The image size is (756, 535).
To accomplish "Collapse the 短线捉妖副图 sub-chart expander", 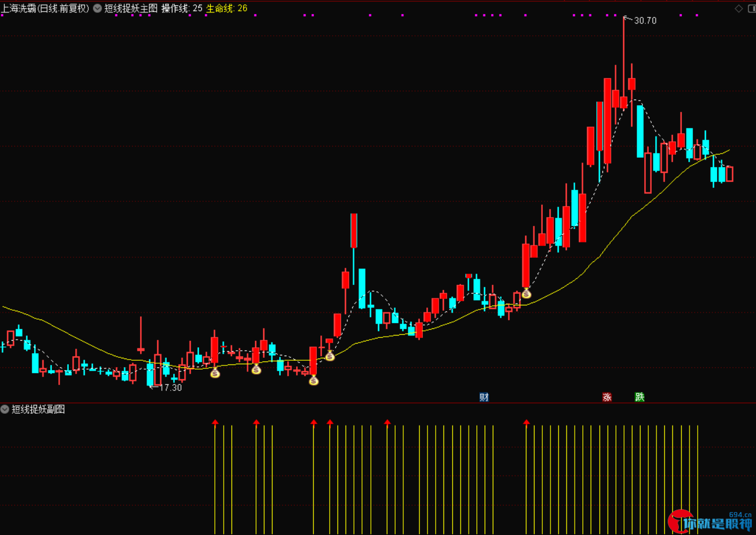I will (5, 409).
